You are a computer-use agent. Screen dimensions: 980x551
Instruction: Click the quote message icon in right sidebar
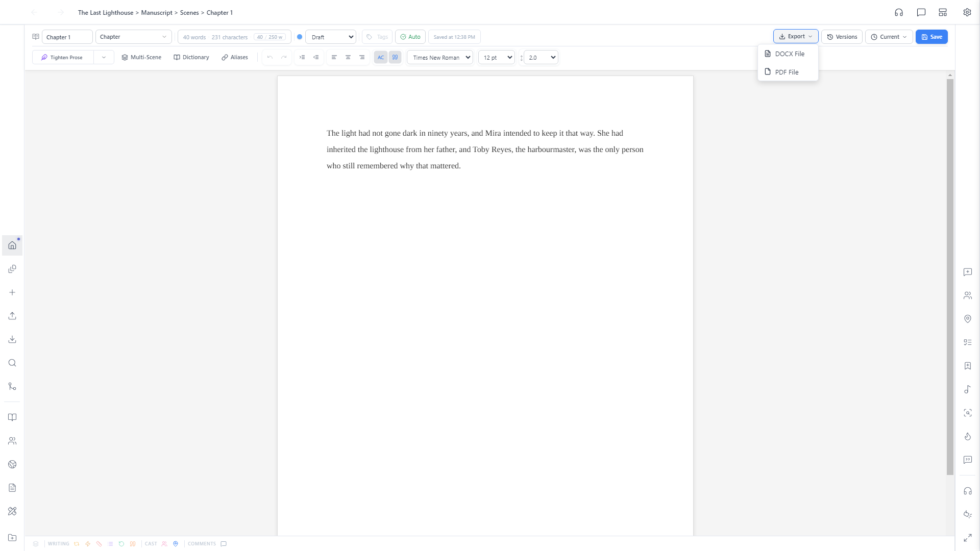pyautogui.click(x=968, y=460)
